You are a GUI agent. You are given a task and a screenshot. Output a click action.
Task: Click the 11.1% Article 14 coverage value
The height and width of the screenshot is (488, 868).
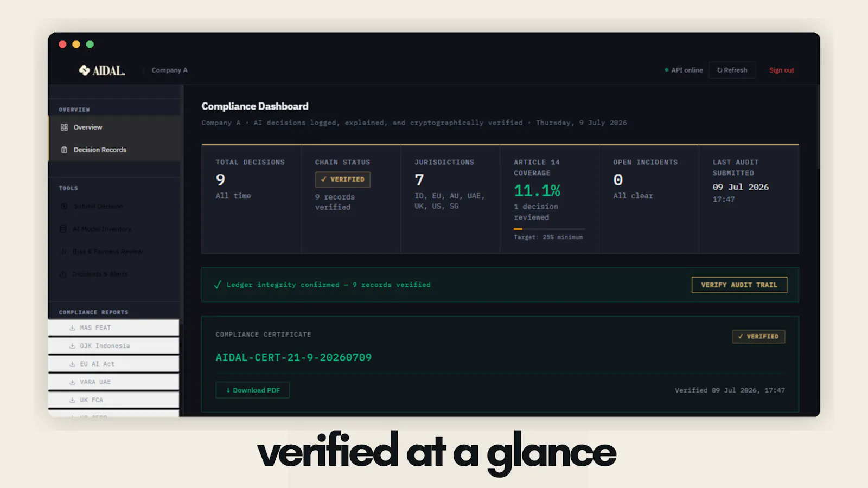point(537,190)
